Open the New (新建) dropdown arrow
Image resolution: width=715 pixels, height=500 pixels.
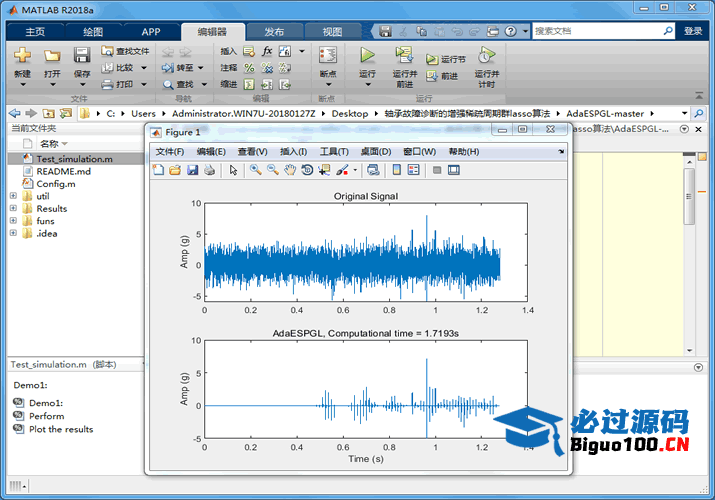[22, 85]
